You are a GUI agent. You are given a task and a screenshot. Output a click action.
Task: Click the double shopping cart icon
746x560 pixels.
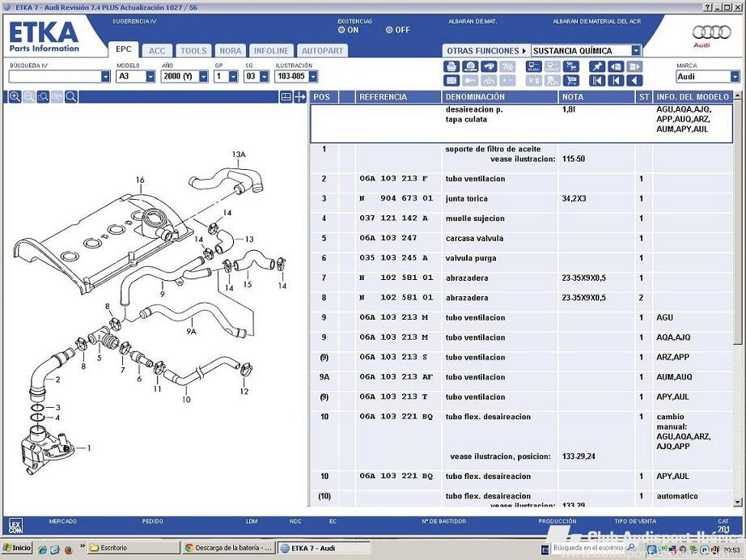(x=571, y=66)
